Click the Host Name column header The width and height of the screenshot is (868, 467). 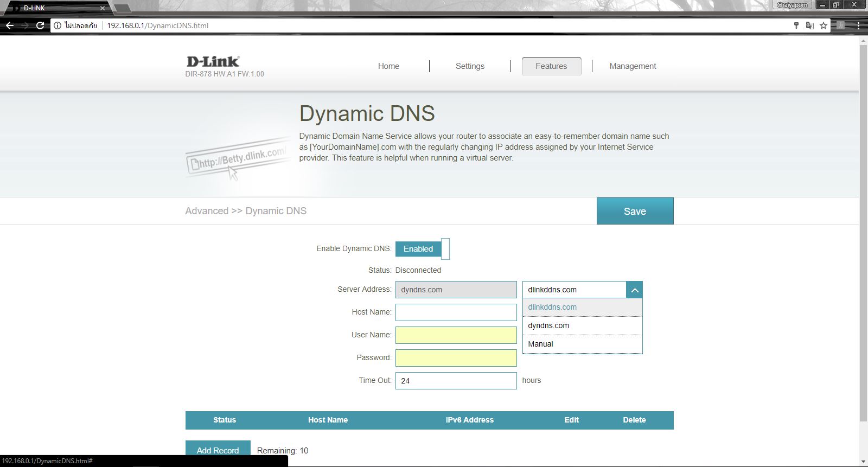click(328, 420)
